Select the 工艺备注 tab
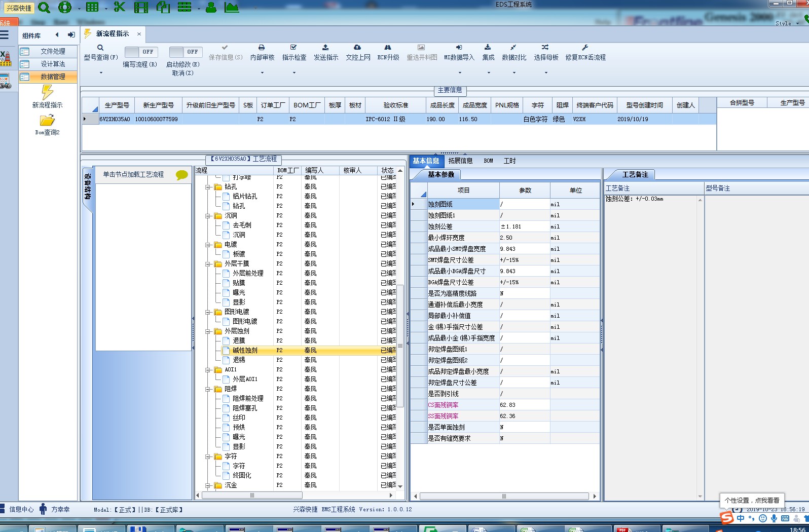Viewport: 809px width, 532px height. (635, 174)
